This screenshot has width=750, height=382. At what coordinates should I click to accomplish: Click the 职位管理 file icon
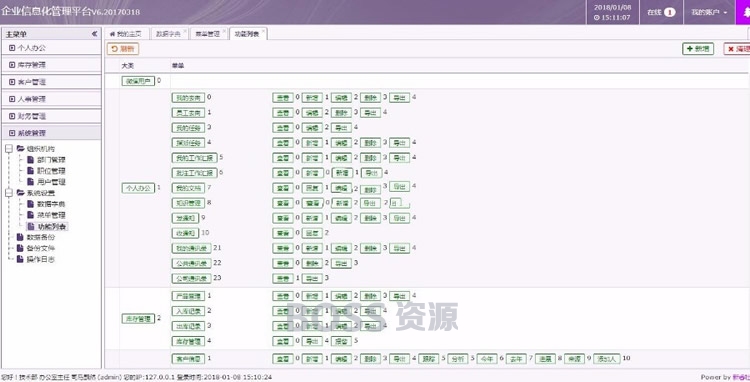[x=30, y=171]
